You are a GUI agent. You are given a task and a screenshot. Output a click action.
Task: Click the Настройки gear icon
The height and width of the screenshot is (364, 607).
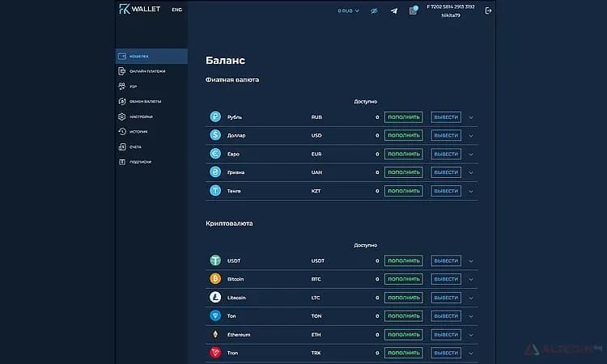click(122, 116)
